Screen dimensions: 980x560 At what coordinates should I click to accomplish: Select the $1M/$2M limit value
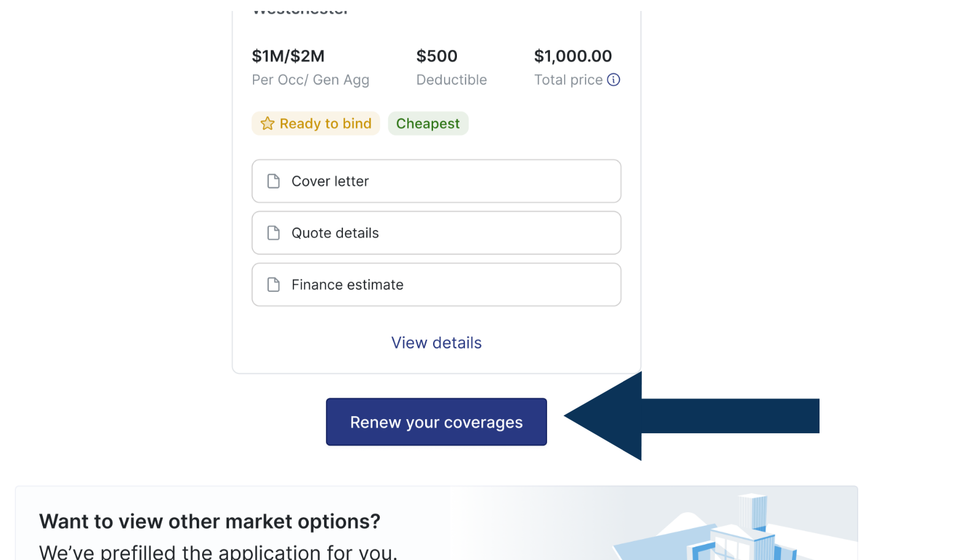click(x=288, y=56)
